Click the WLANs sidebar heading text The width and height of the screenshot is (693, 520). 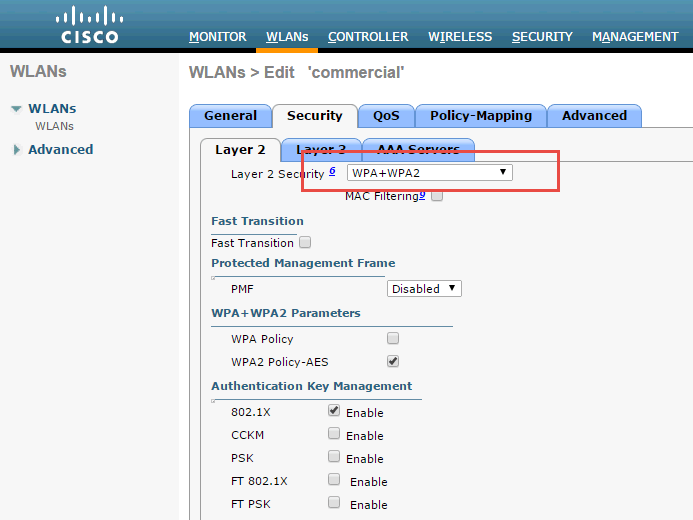point(38,71)
